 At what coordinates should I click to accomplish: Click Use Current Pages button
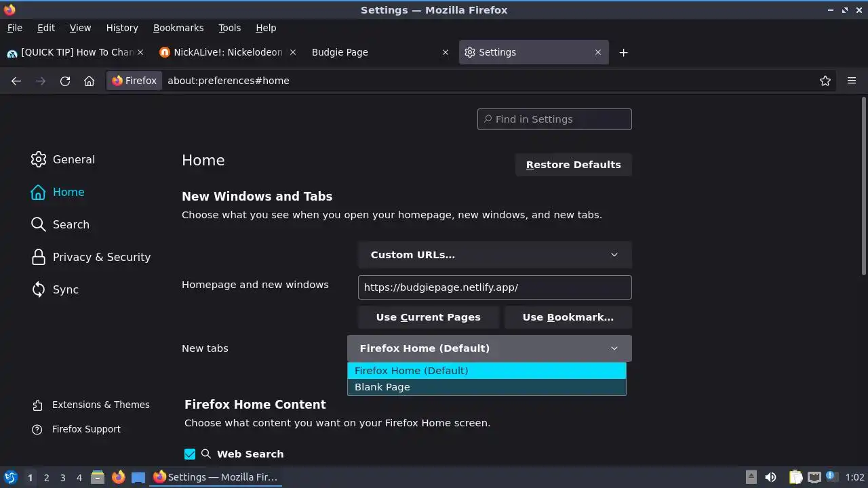(x=429, y=317)
